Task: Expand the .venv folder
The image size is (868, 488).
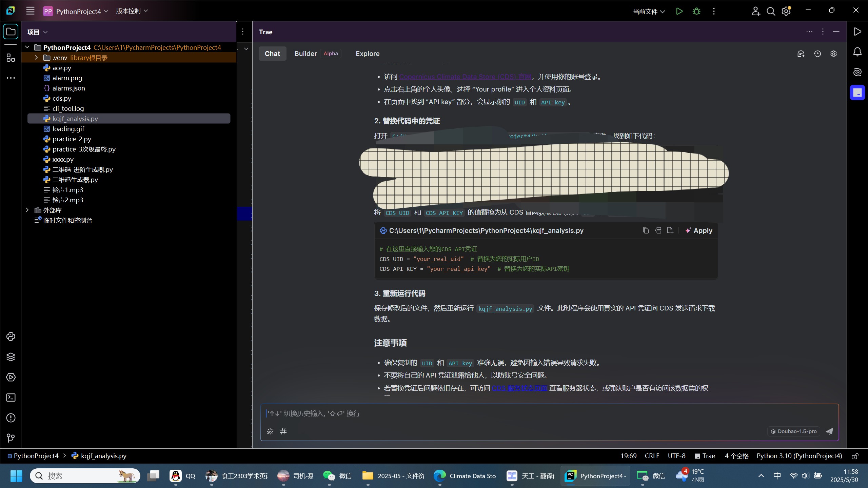Action: tap(36, 58)
